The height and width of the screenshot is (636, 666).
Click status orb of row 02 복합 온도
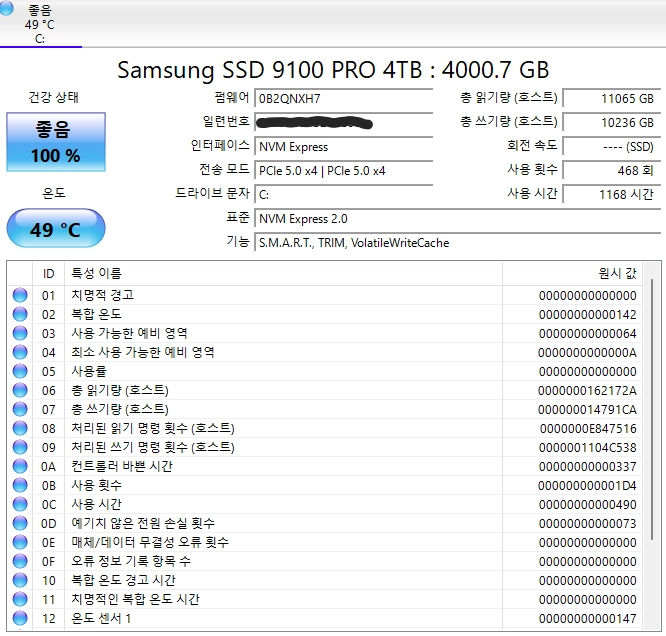tap(20, 314)
